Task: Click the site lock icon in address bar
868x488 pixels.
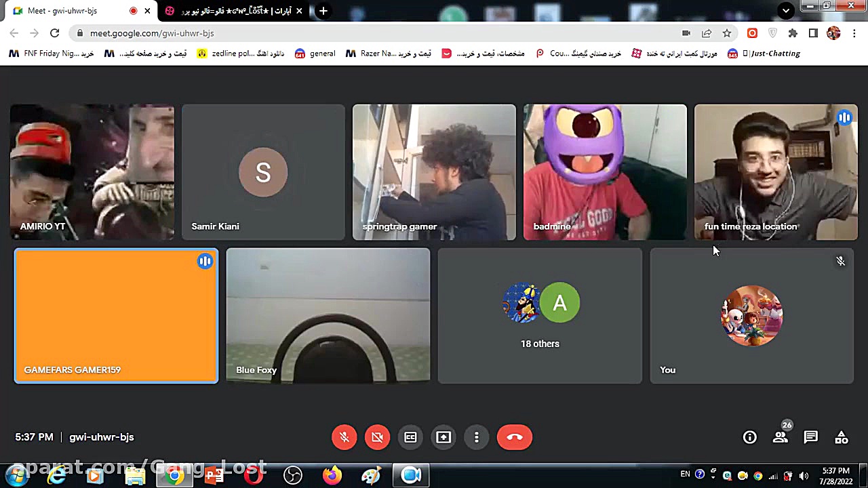Action: point(81,33)
